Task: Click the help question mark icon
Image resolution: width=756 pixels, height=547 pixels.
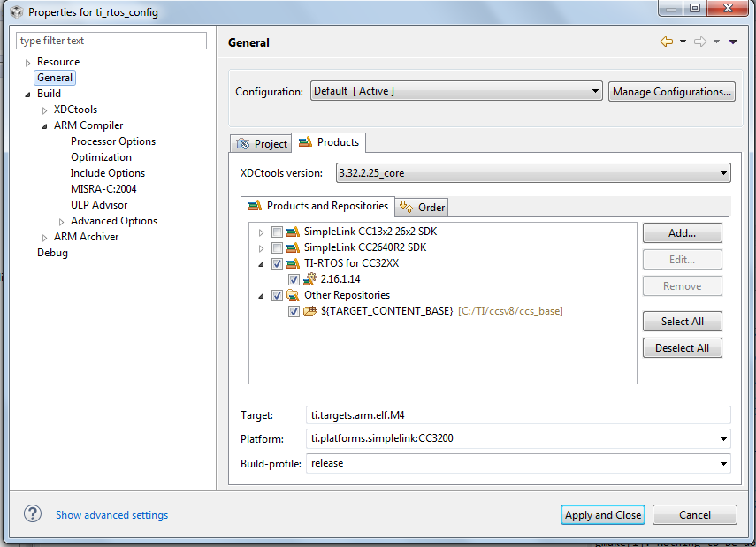Action: (x=33, y=513)
